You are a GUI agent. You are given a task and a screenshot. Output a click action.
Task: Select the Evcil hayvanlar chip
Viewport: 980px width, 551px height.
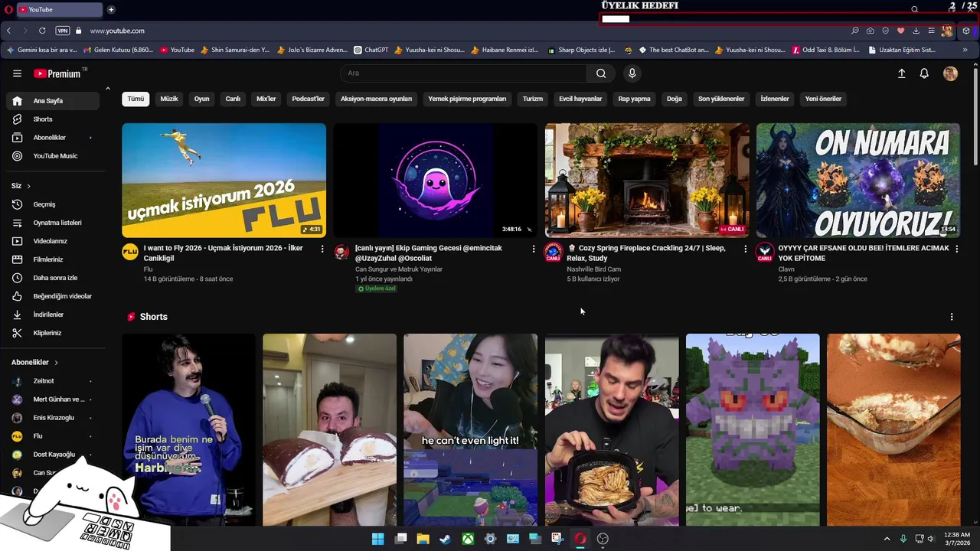[580, 99]
